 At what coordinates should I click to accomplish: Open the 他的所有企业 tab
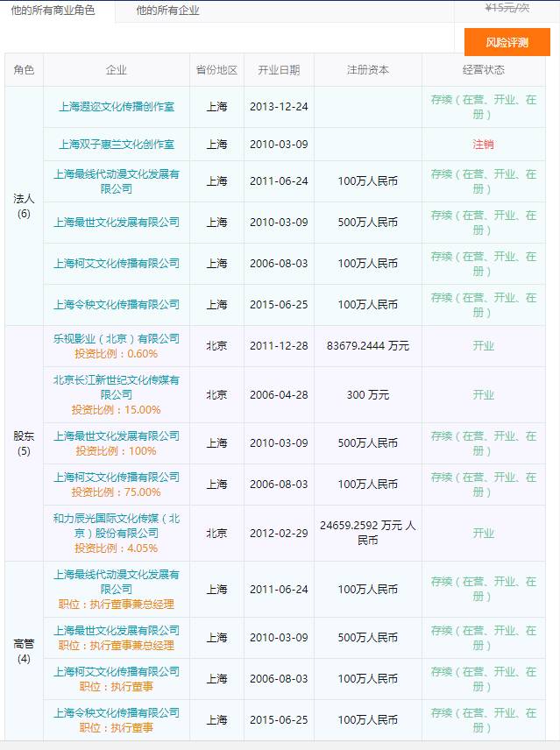[x=168, y=11]
